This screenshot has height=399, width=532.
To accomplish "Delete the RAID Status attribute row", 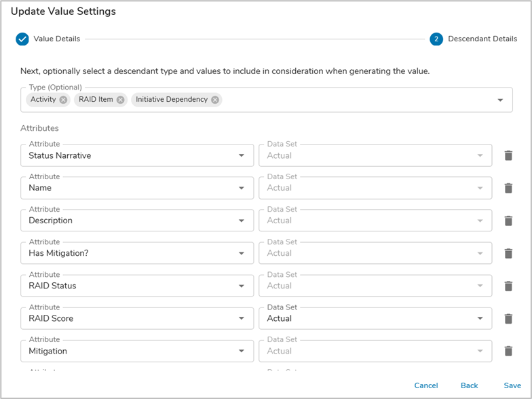I will click(508, 286).
